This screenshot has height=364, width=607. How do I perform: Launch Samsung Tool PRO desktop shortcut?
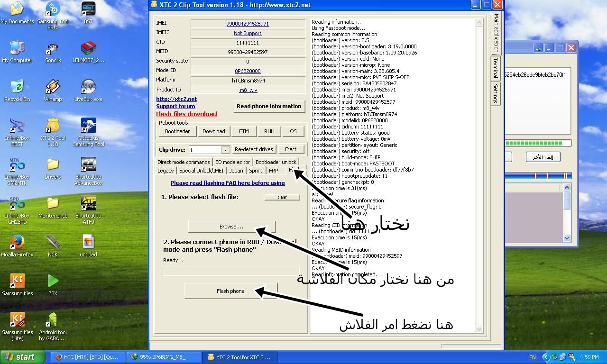[53, 16]
